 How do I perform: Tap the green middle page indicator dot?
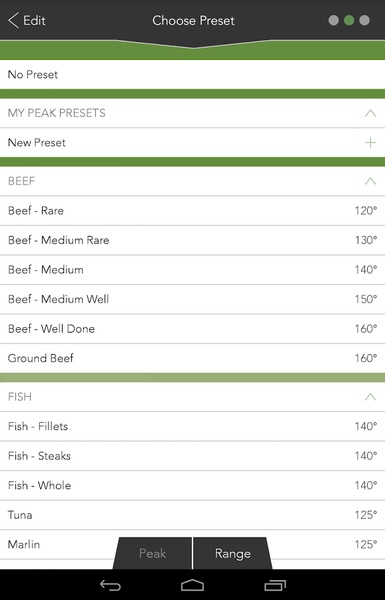coord(349,20)
